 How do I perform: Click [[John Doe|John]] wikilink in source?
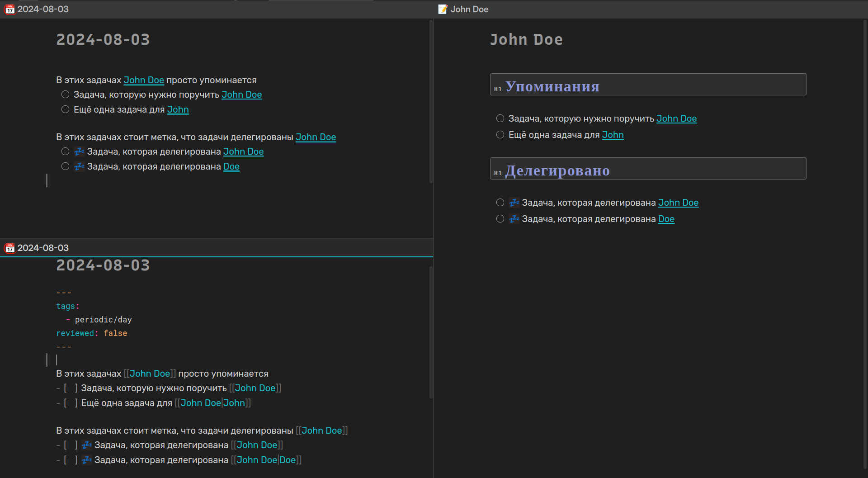pyautogui.click(x=213, y=403)
